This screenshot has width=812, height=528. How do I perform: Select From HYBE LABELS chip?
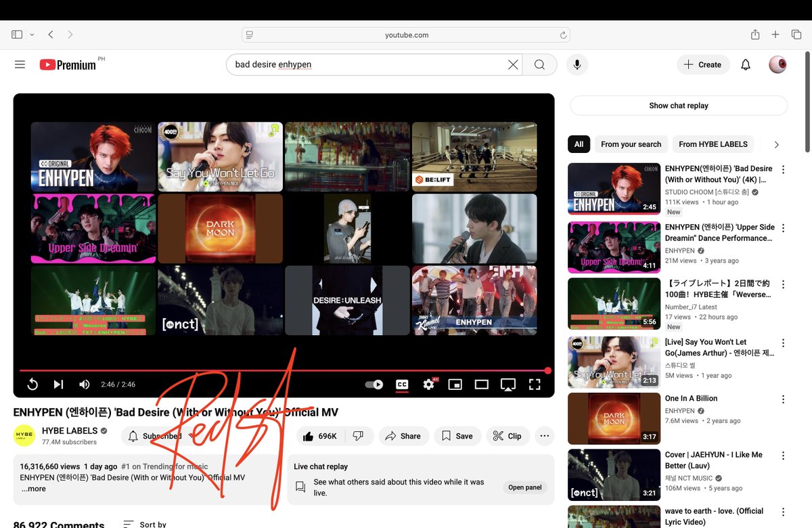pyautogui.click(x=713, y=144)
